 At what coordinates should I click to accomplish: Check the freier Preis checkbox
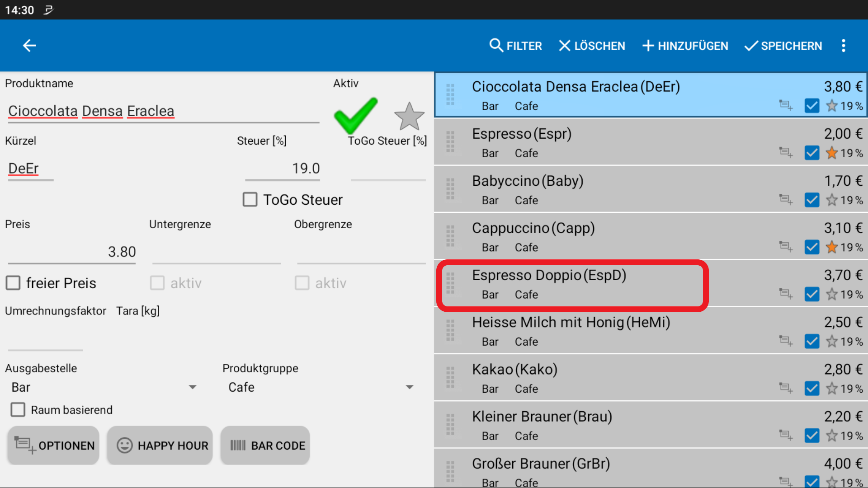point(13,283)
